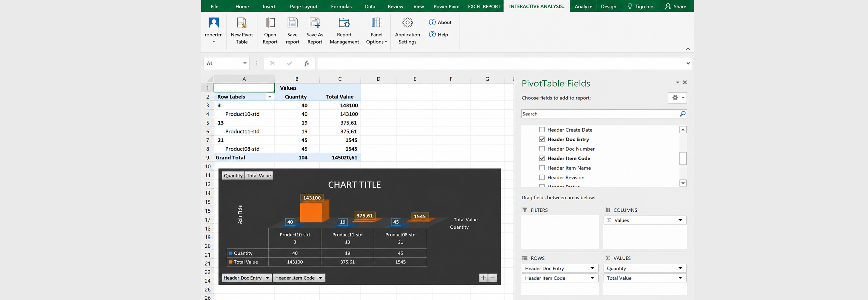868x300 pixels.
Task: Click the Help question icon
Action: click(432, 34)
